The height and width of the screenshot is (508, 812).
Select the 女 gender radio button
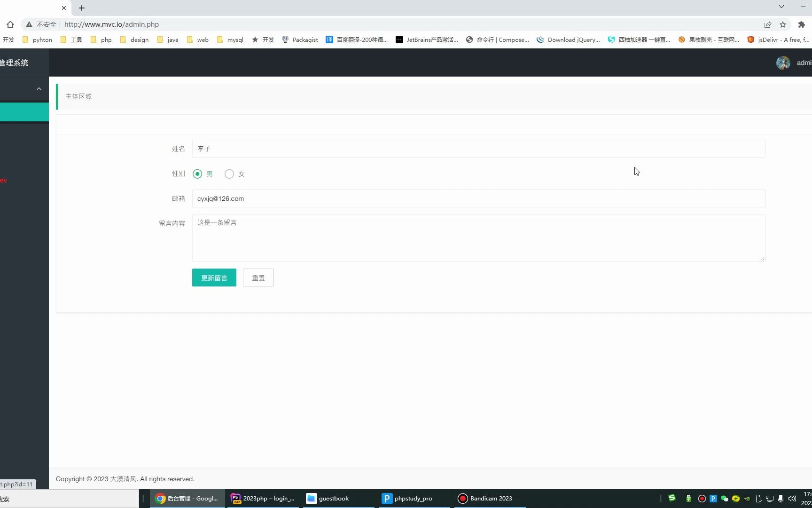click(x=229, y=174)
